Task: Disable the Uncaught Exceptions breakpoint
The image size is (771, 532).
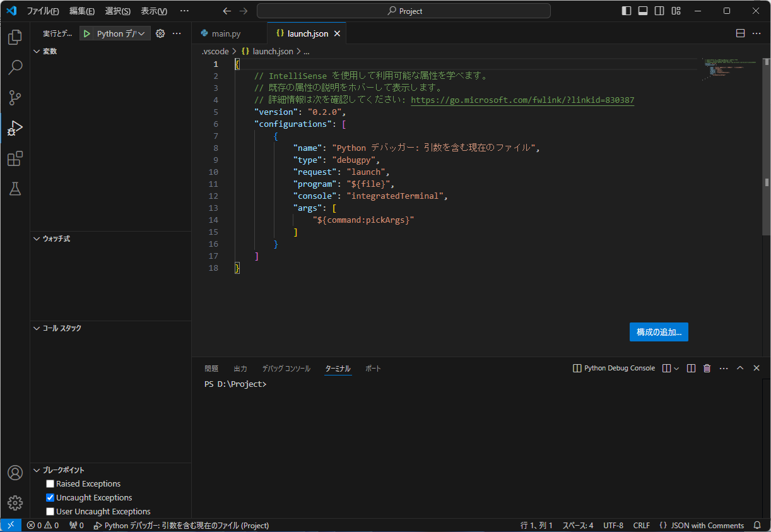Action: click(50, 497)
